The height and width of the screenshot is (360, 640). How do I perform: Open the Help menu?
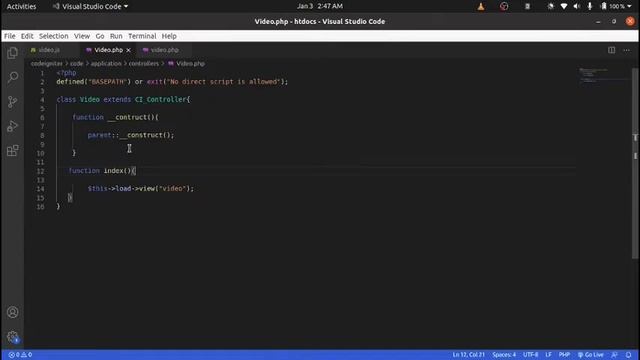(169, 36)
